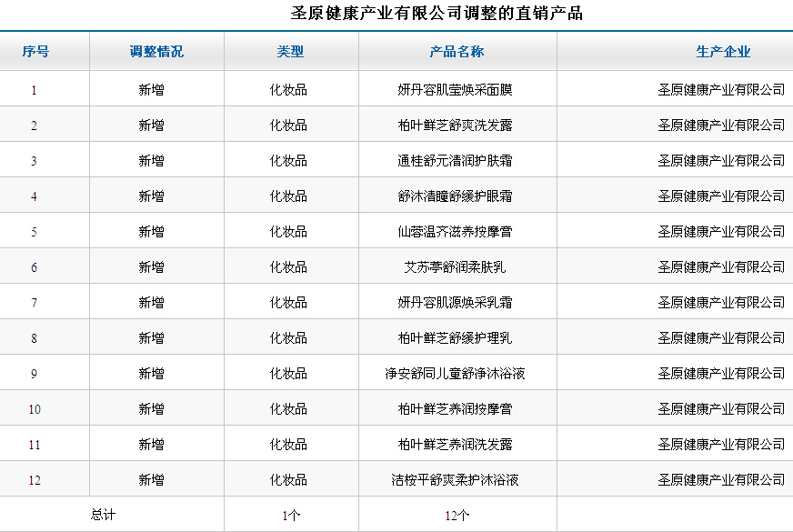Click serial number 8

34,338
